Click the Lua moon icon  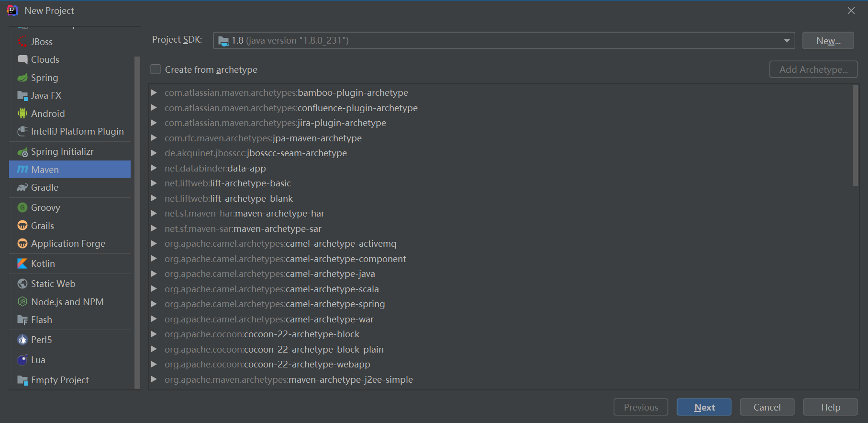point(22,360)
